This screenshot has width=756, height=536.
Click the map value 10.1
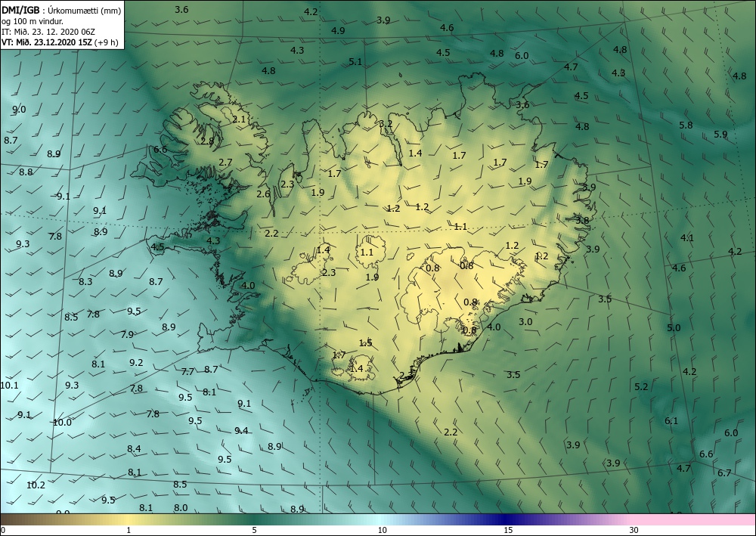[9, 385]
